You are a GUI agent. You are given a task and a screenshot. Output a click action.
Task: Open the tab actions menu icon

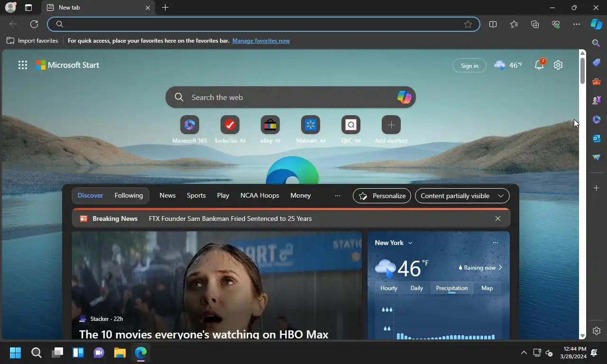28,8
